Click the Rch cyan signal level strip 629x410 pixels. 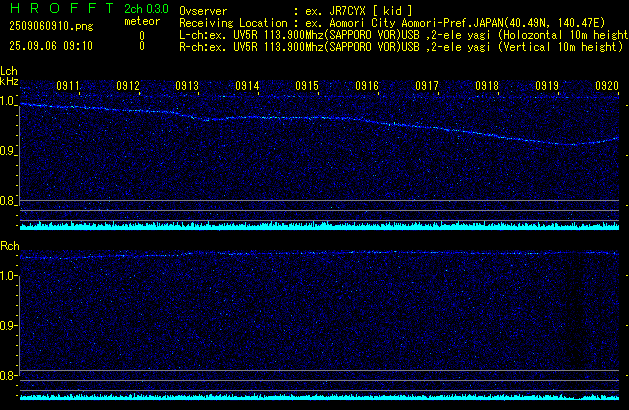[319, 397]
